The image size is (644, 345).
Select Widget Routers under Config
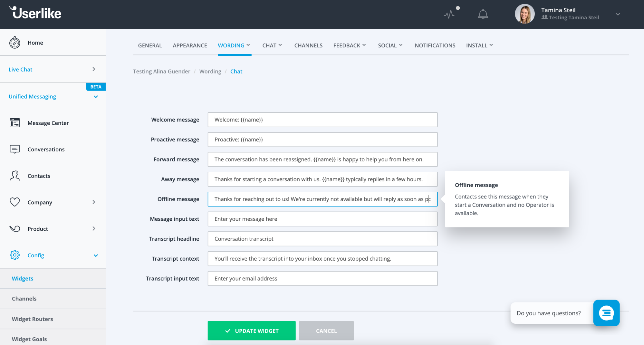pyautogui.click(x=53, y=319)
